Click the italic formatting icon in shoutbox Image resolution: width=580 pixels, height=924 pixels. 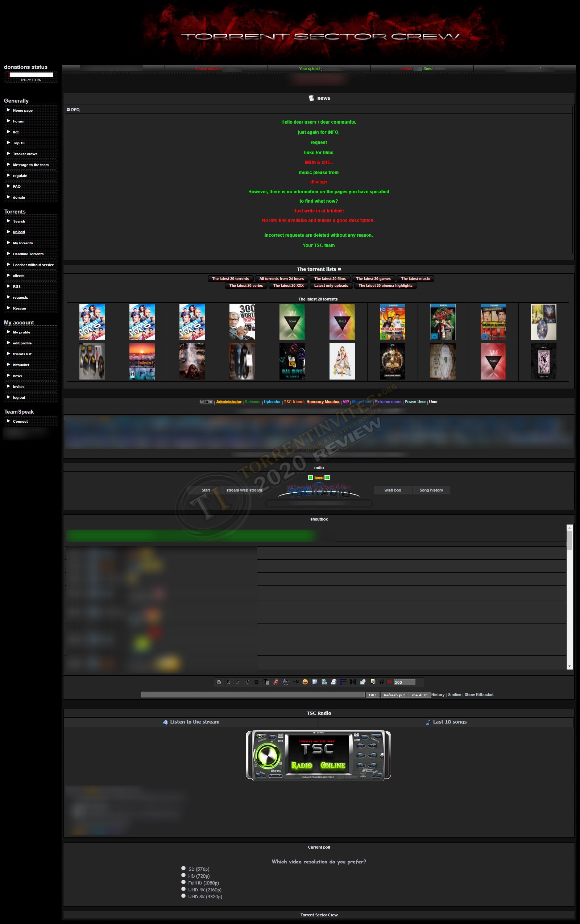238,682
